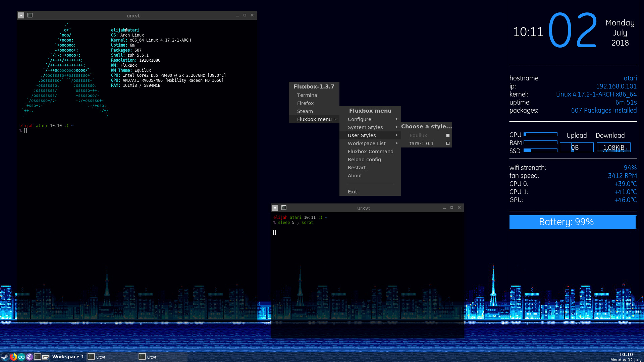Expand the System Styles submenu arrow
Image resolution: width=644 pixels, height=362 pixels.
[397, 127]
